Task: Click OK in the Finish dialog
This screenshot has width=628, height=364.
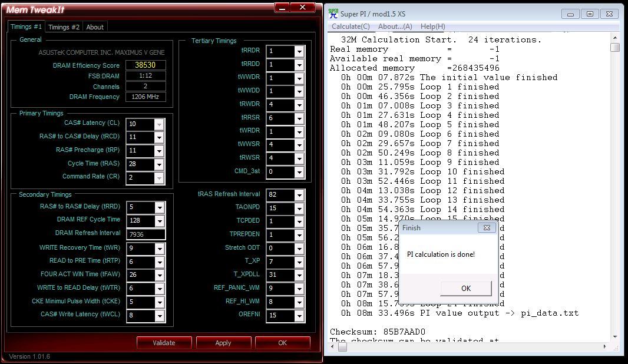Action: coord(466,289)
